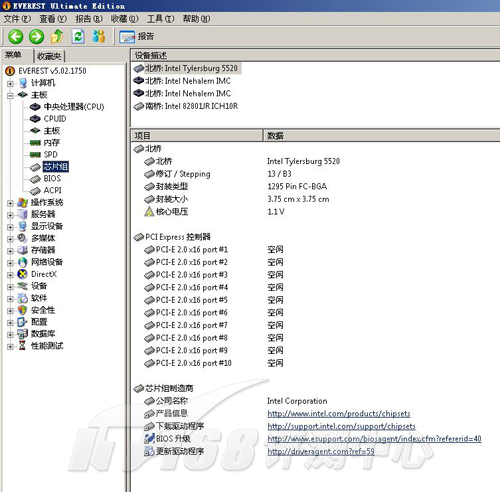Open the 收藏(O) menu

(124, 19)
